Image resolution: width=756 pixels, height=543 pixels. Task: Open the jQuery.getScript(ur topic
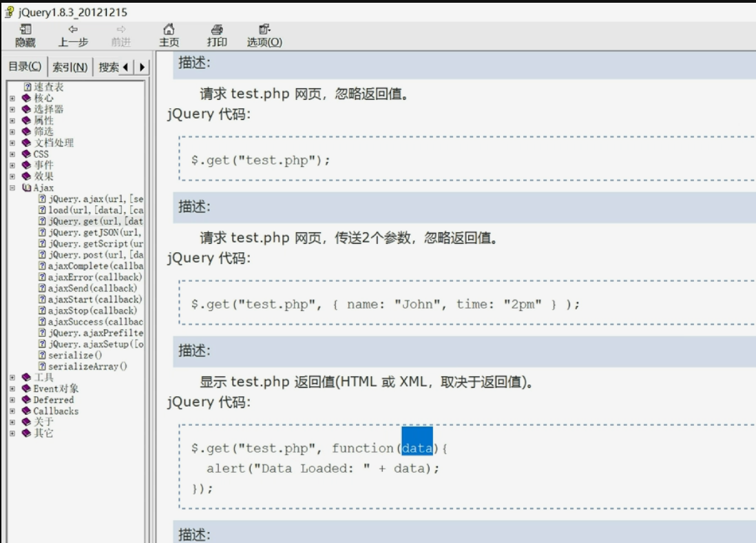click(91, 244)
